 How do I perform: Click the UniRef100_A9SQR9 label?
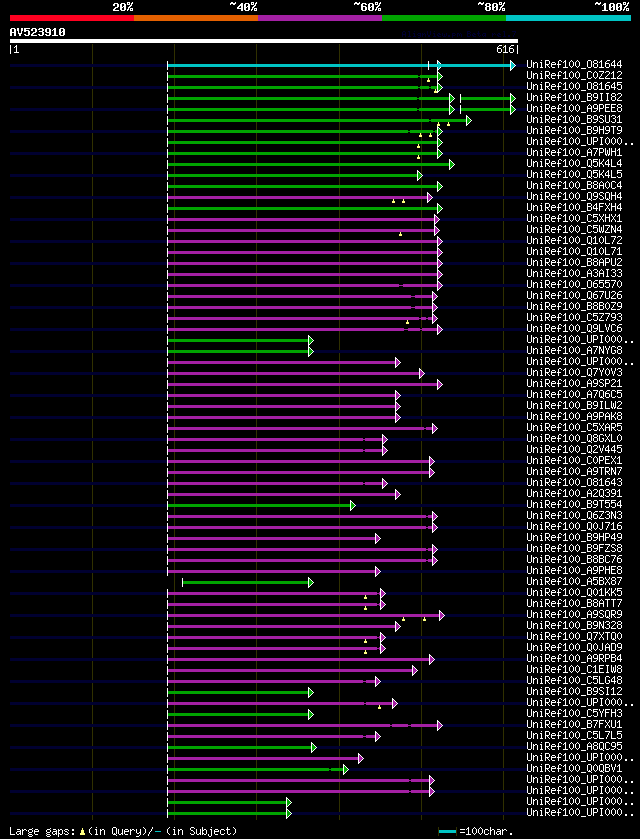point(574,613)
